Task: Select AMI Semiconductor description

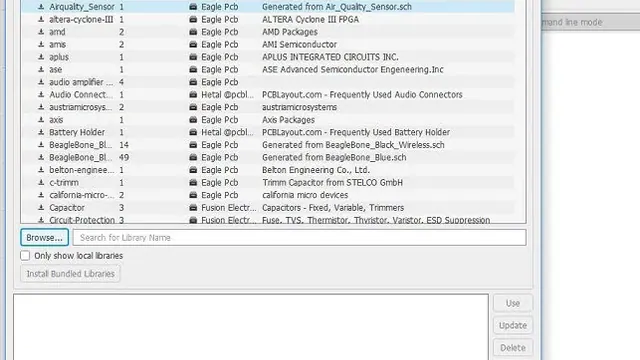Action: [299, 44]
